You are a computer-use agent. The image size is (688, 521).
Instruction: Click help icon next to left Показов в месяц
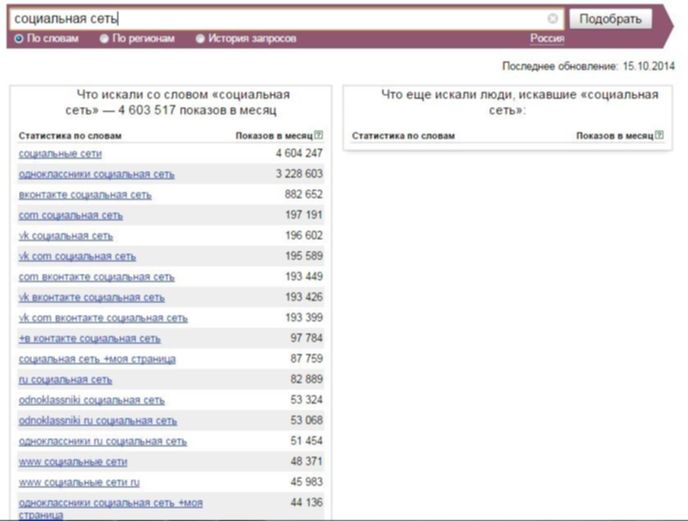coord(319,135)
